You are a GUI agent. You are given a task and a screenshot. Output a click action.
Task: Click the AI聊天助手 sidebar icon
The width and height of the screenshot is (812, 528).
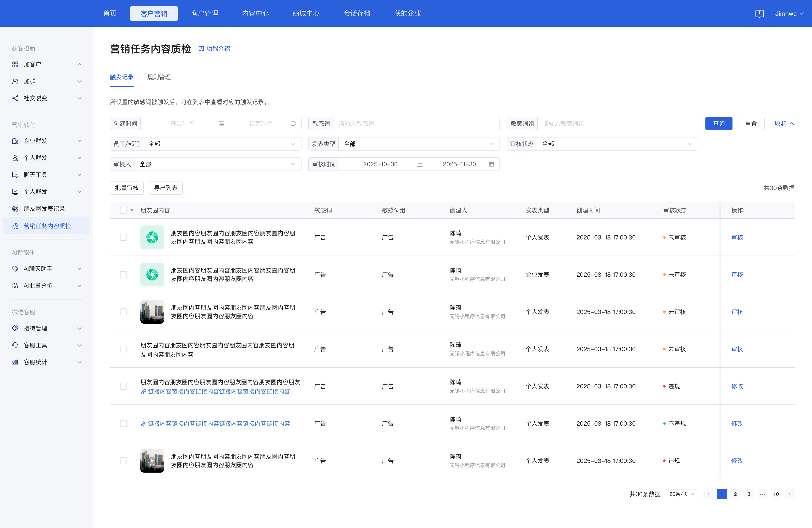point(15,269)
